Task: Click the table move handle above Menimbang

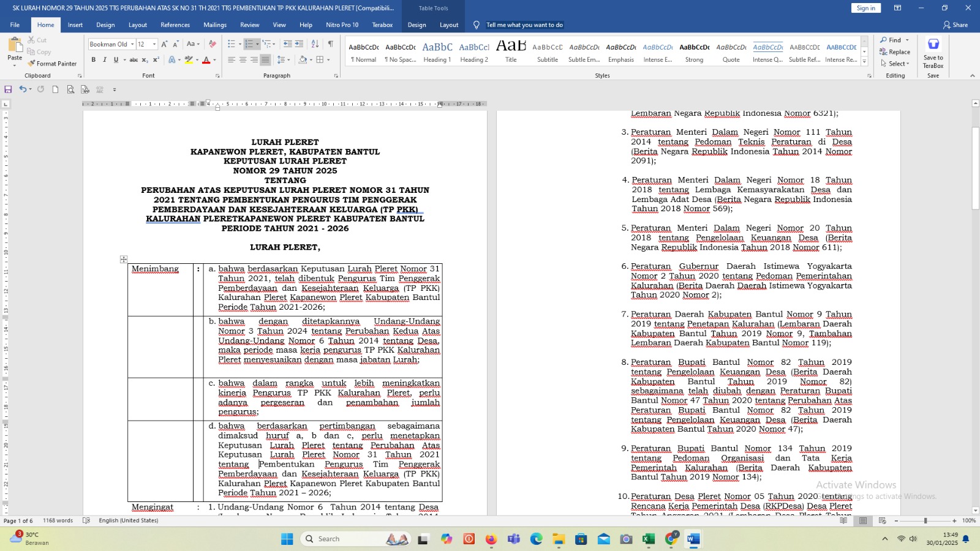Action: click(x=124, y=260)
